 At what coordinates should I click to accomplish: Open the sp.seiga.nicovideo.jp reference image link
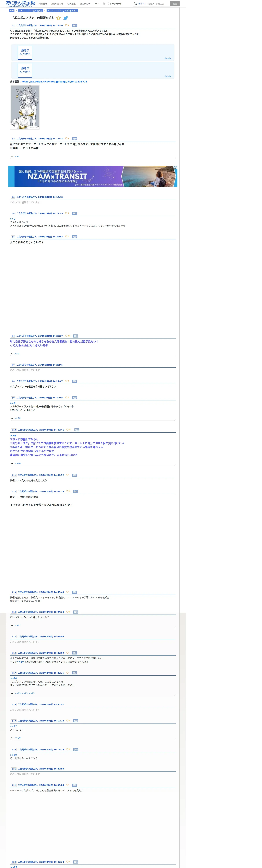pos(54,82)
